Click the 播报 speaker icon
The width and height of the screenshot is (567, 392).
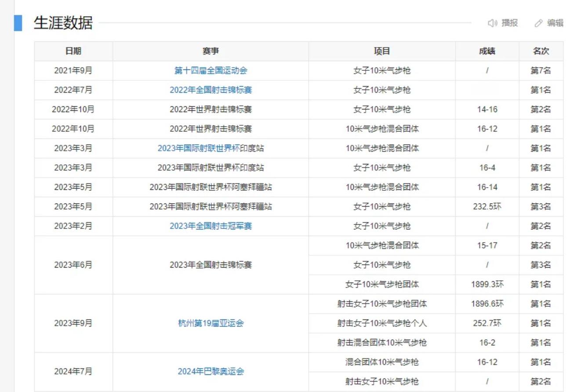point(492,23)
